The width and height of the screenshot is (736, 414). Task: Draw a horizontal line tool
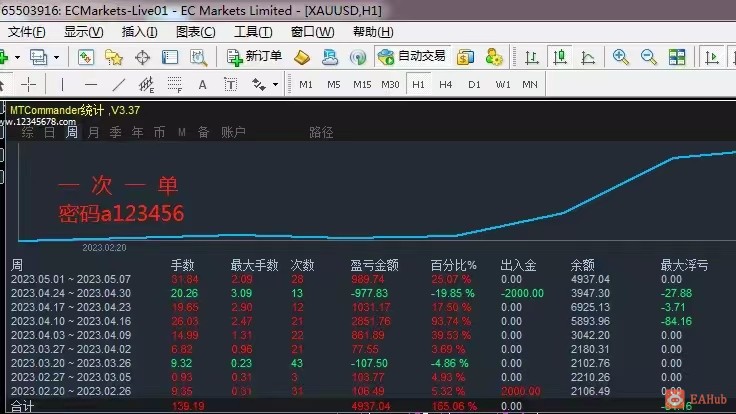(91, 84)
